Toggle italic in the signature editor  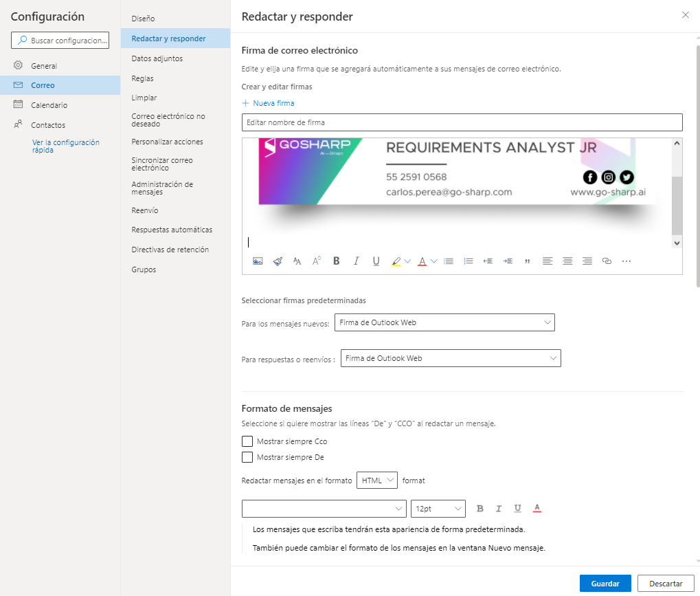[356, 261]
